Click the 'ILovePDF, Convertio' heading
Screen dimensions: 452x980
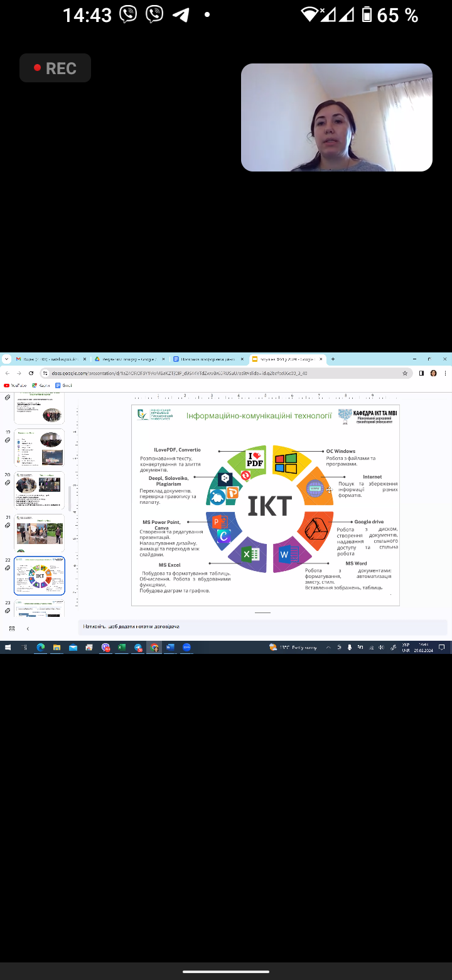click(x=178, y=450)
